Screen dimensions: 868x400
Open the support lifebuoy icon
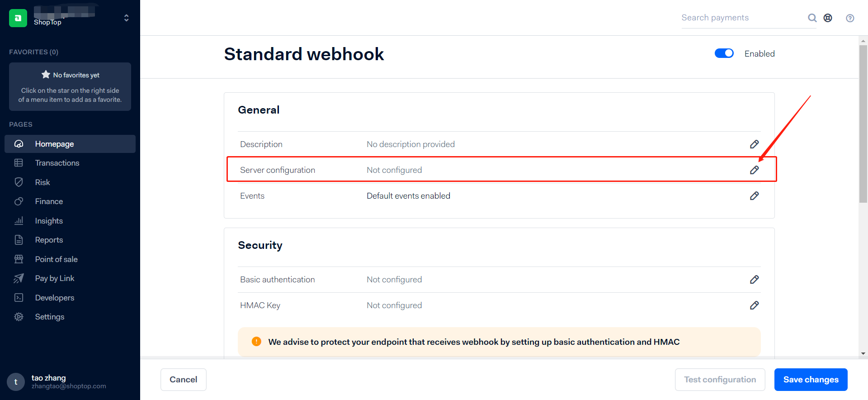828,18
